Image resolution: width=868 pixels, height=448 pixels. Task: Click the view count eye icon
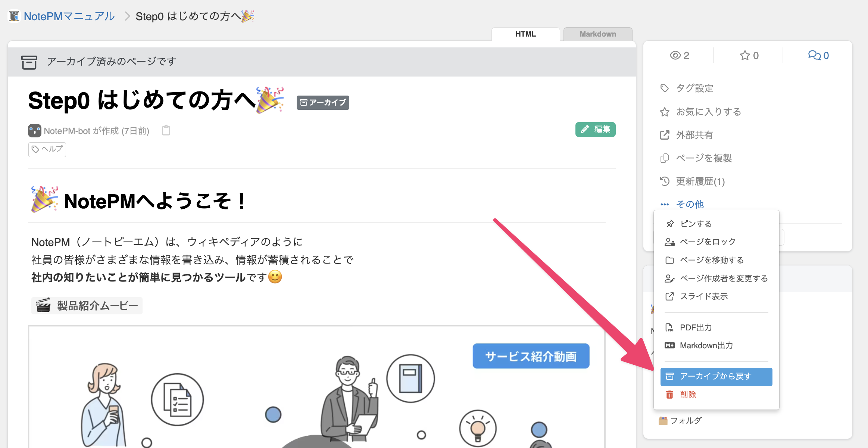[675, 55]
